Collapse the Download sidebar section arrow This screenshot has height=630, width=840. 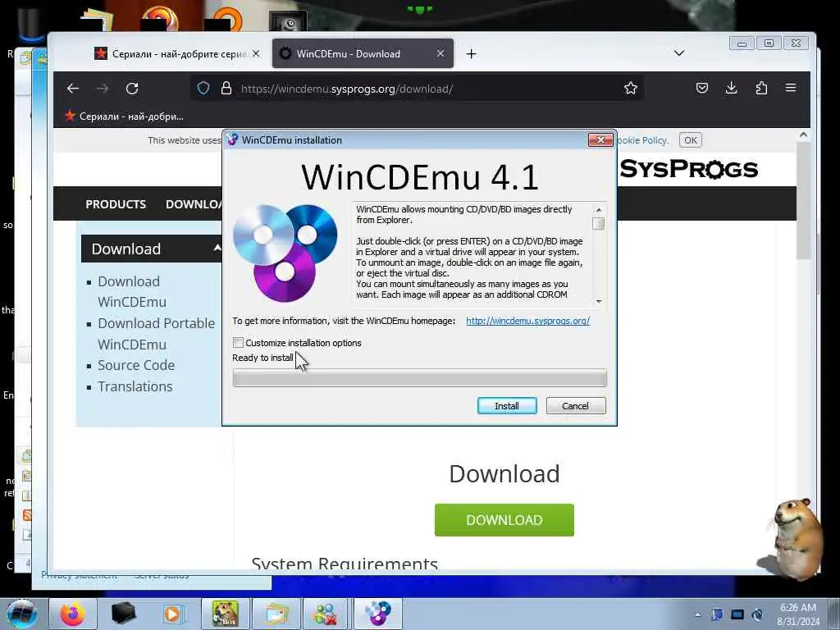click(x=217, y=248)
